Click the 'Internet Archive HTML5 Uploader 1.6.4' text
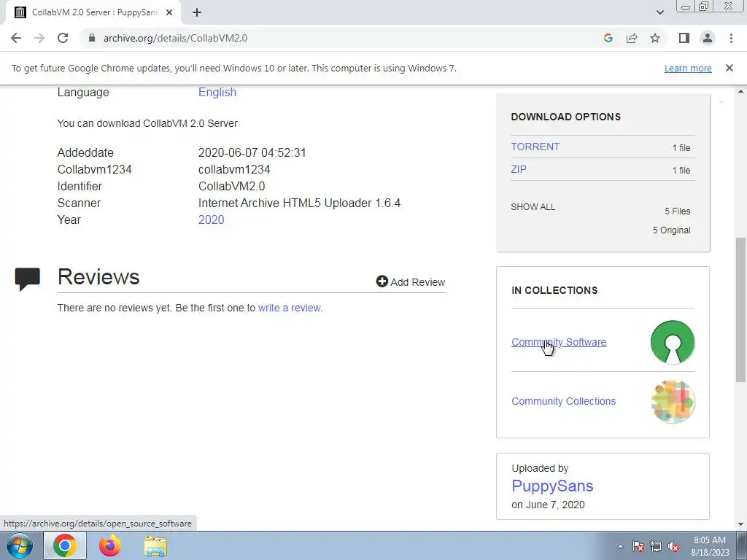 (x=299, y=203)
